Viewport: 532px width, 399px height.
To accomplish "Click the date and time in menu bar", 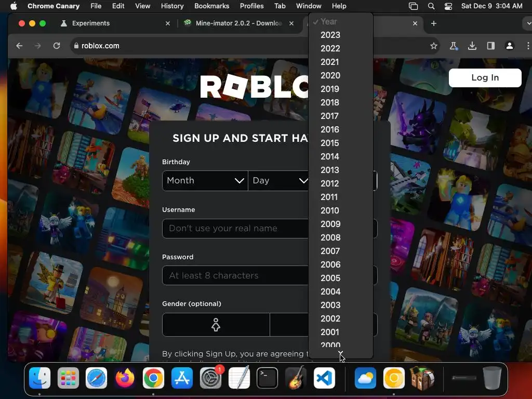I will [x=491, y=6].
